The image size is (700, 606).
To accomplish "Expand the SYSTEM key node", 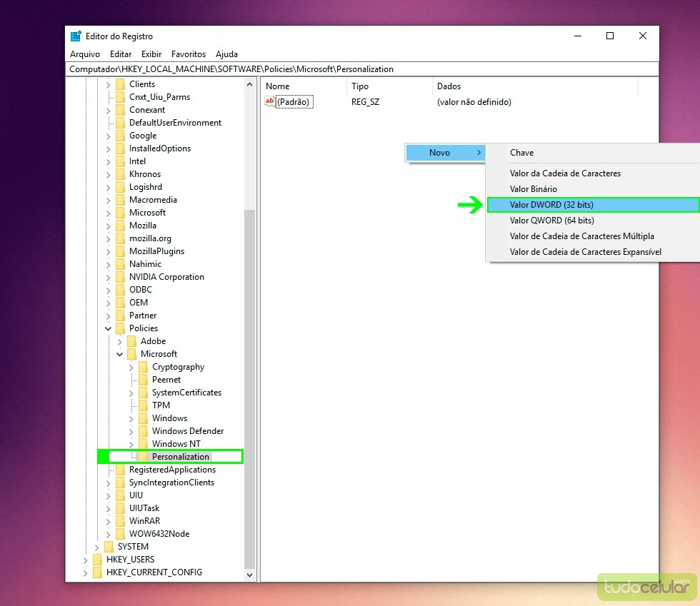I will coord(97,547).
